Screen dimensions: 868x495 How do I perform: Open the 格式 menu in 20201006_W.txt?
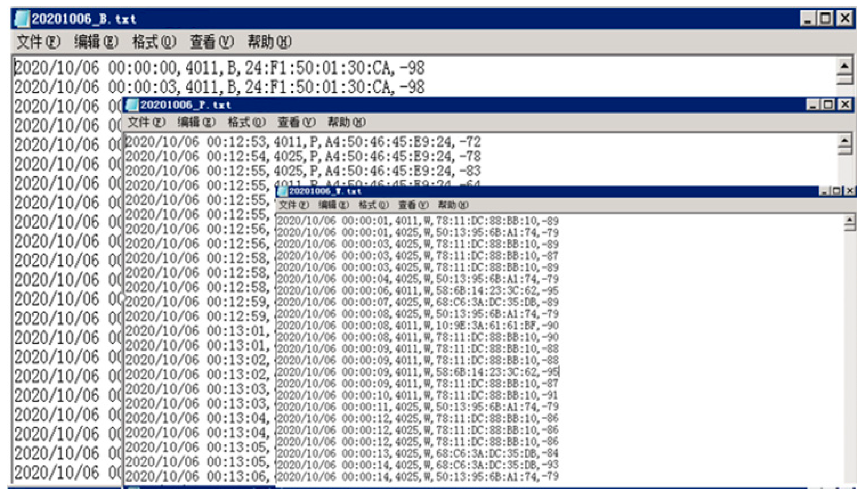[x=373, y=205]
